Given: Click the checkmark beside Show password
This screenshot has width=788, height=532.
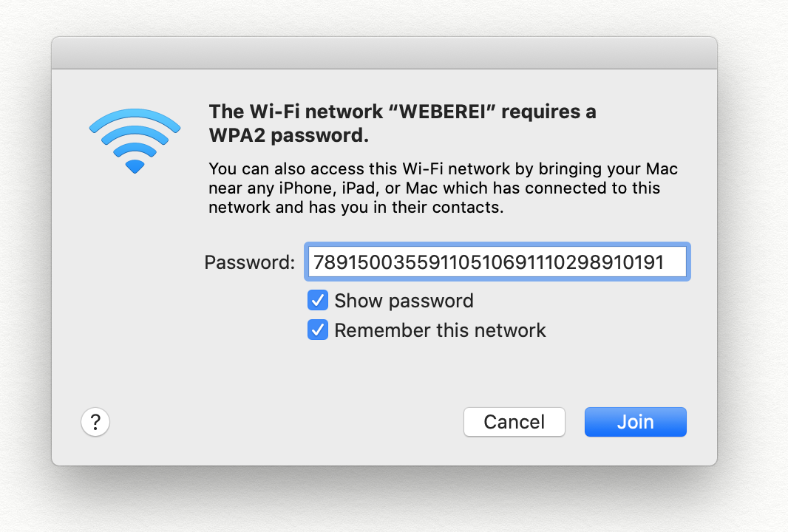Looking at the screenshot, I should click(x=318, y=301).
